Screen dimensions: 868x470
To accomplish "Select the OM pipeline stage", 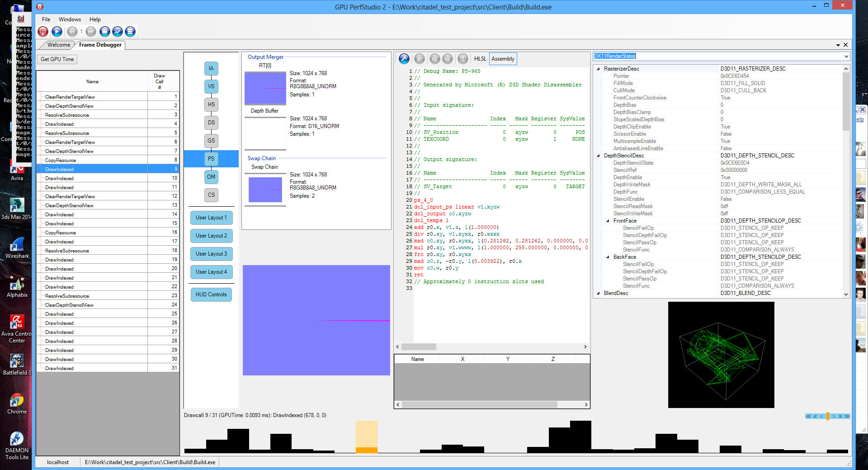I will (211, 177).
